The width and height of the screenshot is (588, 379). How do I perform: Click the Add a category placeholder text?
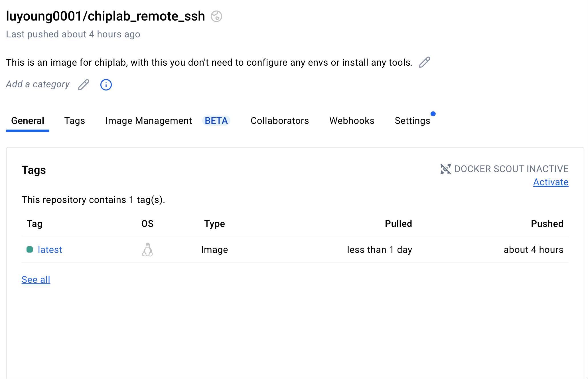pyautogui.click(x=38, y=84)
